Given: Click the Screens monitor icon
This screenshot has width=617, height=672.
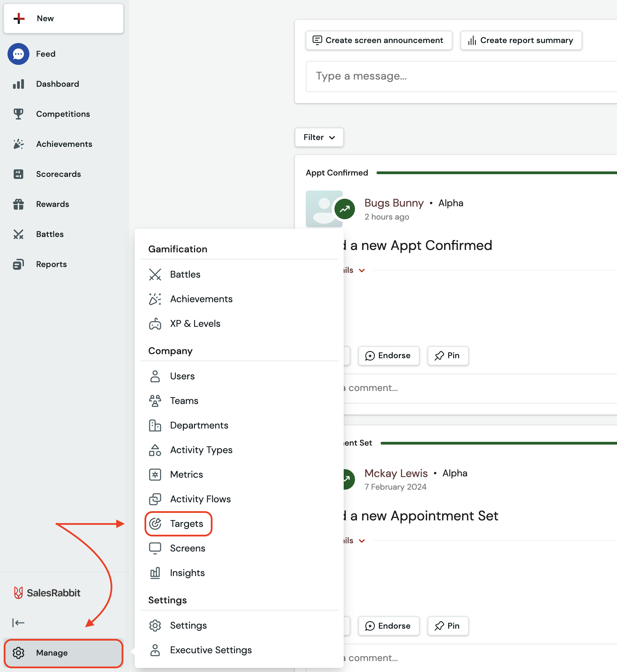Looking at the screenshot, I should pos(155,548).
